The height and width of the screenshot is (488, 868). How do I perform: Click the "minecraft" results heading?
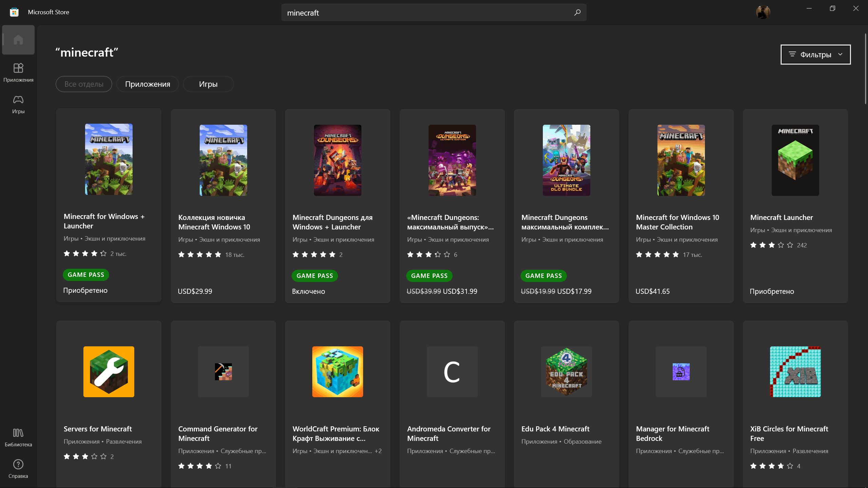click(x=87, y=53)
